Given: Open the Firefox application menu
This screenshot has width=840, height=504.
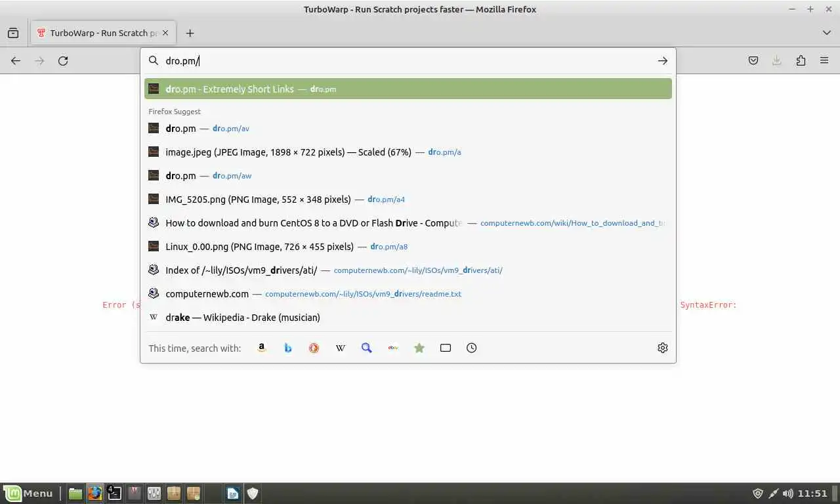Looking at the screenshot, I should [824, 60].
